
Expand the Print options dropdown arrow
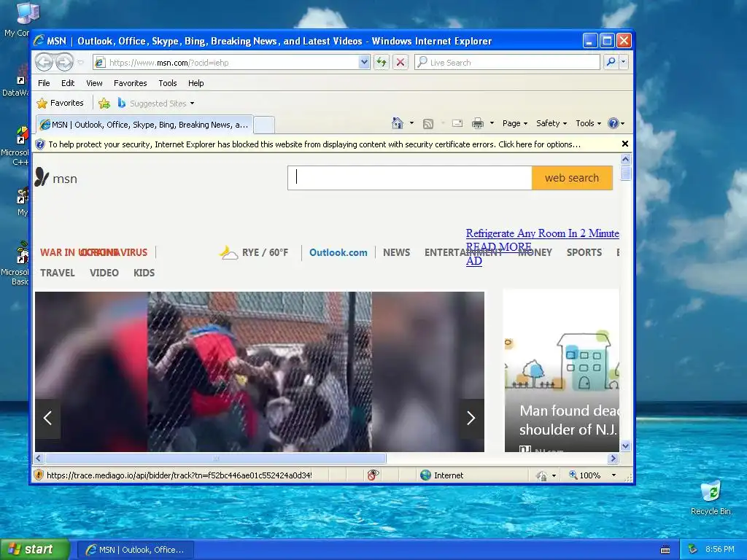(x=492, y=123)
